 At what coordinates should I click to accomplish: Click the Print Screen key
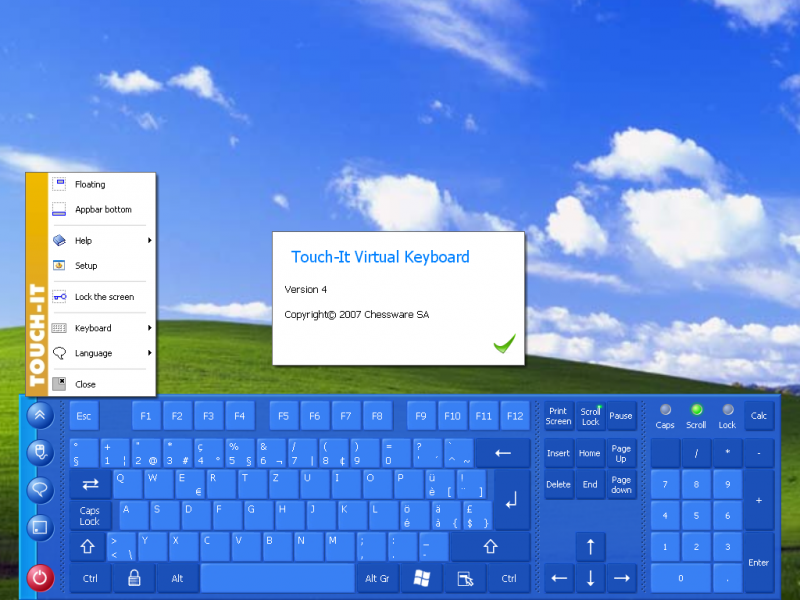point(558,416)
